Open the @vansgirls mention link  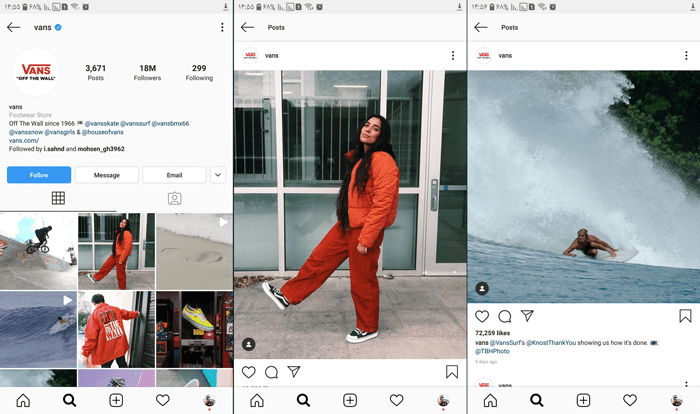(60, 132)
